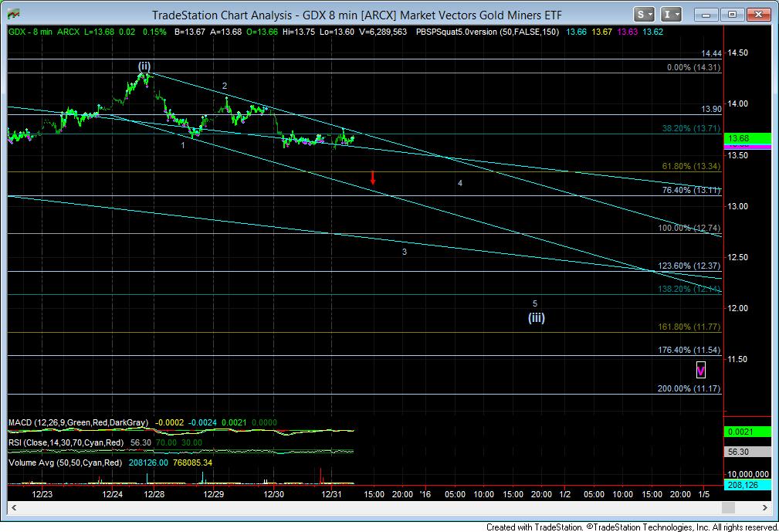
Task: Click the 161.80% (11.77) Fibonacci label
Action: (x=689, y=327)
